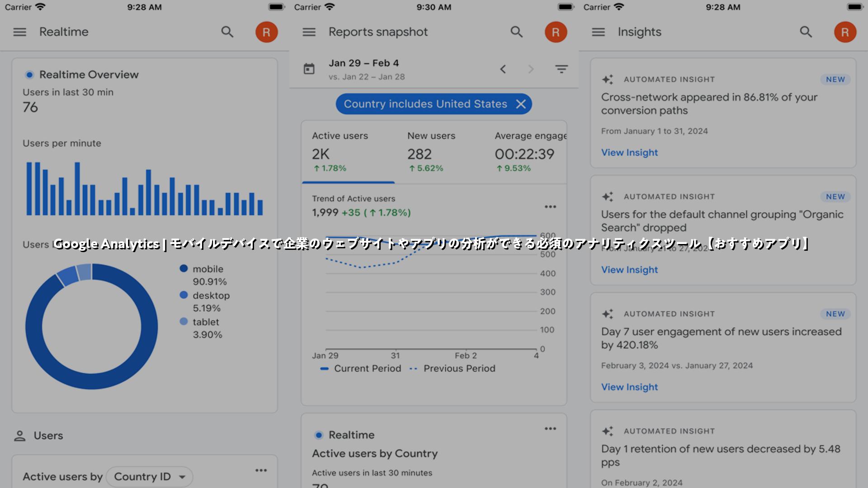
Task: Remove Country includes United States filter
Action: click(521, 104)
